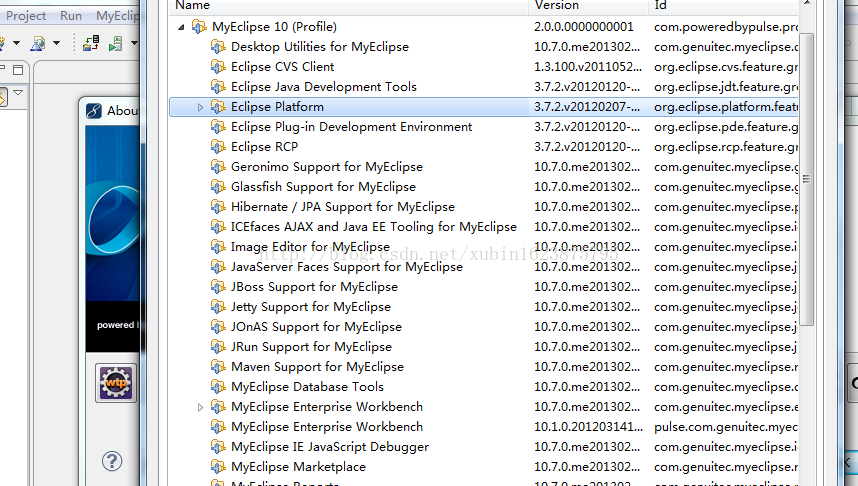Click the org.eclipse.pde.feature id cell
858x486 pixels.
[726, 127]
